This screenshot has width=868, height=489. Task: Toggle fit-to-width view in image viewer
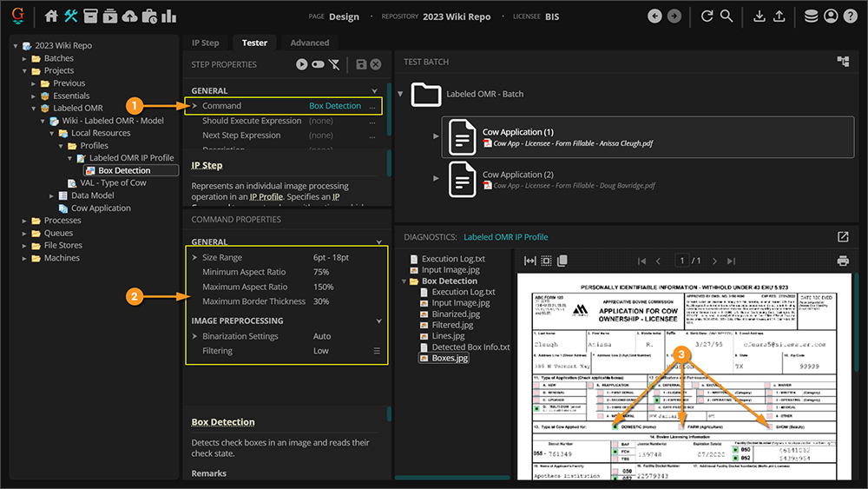(x=530, y=261)
